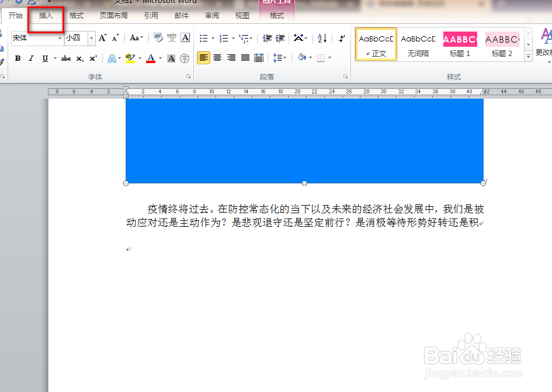Click Shrink Font icon
552x392 pixels.
(x=116, y=38)
